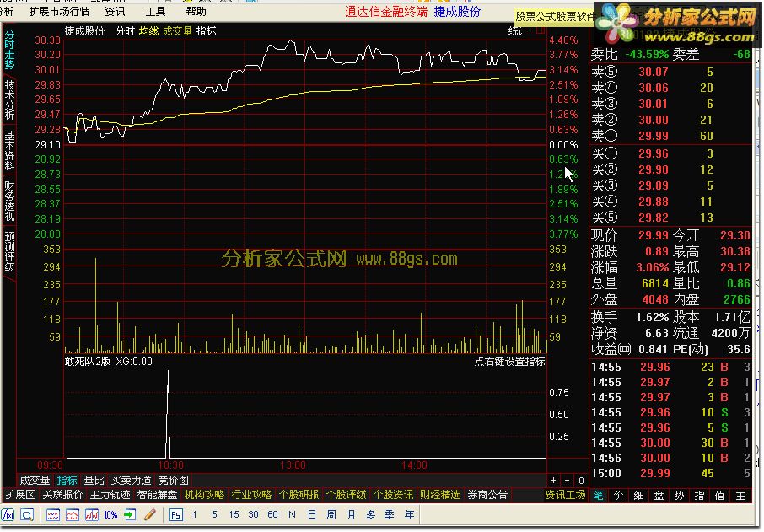Select the 势 trend tab
Image resolution: width=764 pixels, height=532 pixels.
(679, 496)
